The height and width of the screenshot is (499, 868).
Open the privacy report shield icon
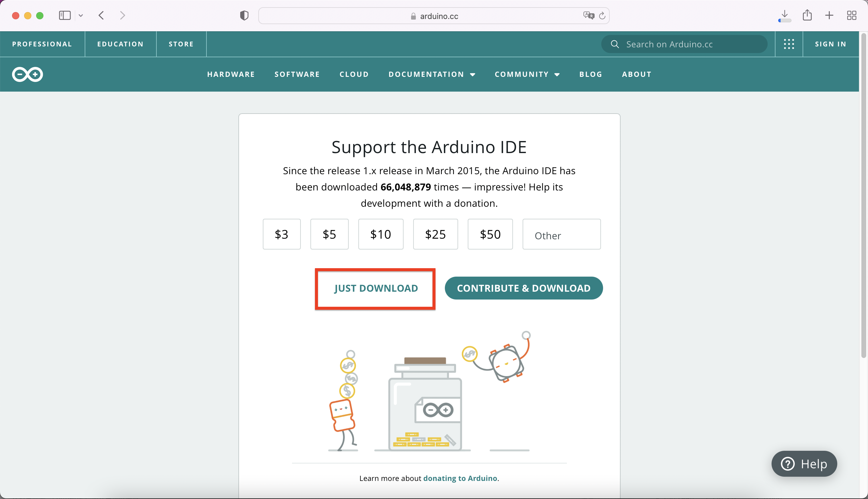click(244, 15)
